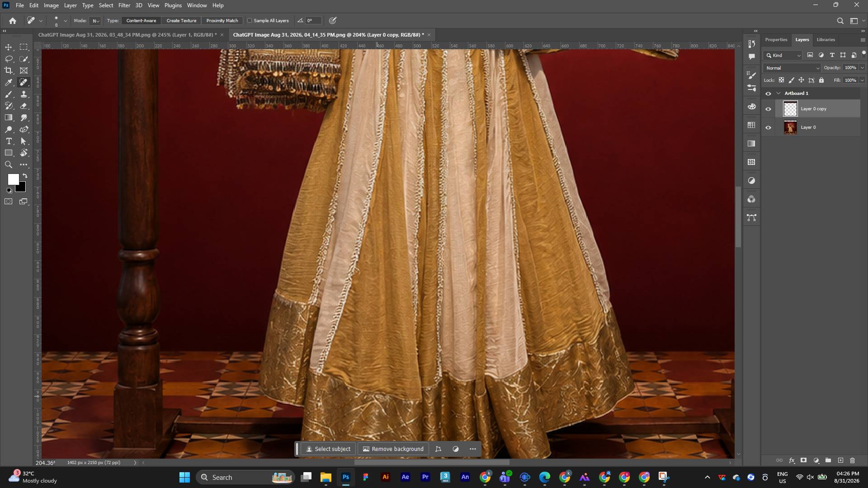Click the Remove background button
Image resolution: width=868 pixels, height=488 pixels.
coord(393,449)
